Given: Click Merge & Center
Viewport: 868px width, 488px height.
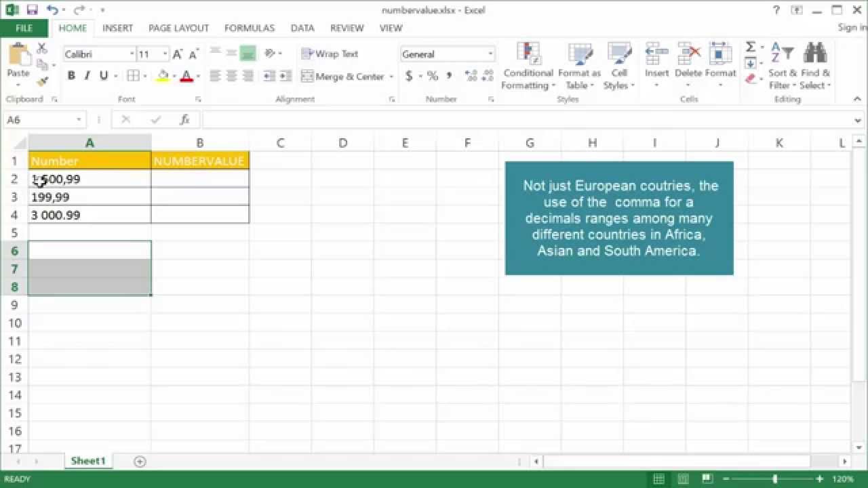Looking at the screenshot, I should coord(343,77).
